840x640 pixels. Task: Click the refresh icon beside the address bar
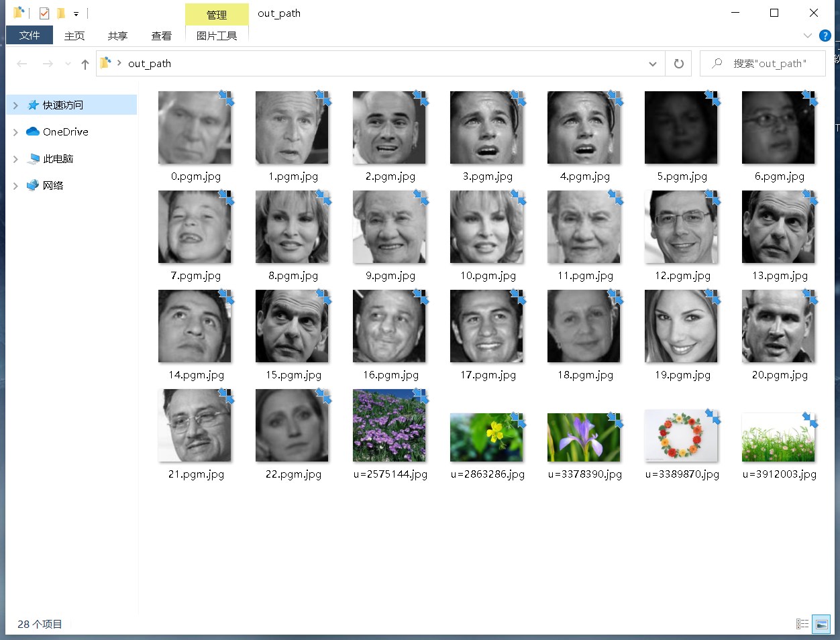(678, 63)
